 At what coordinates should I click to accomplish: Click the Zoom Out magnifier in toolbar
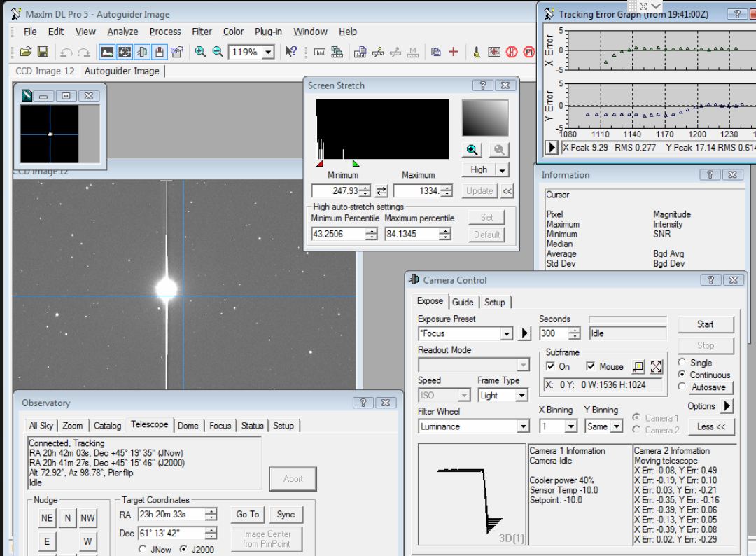(x=218, y=52)
